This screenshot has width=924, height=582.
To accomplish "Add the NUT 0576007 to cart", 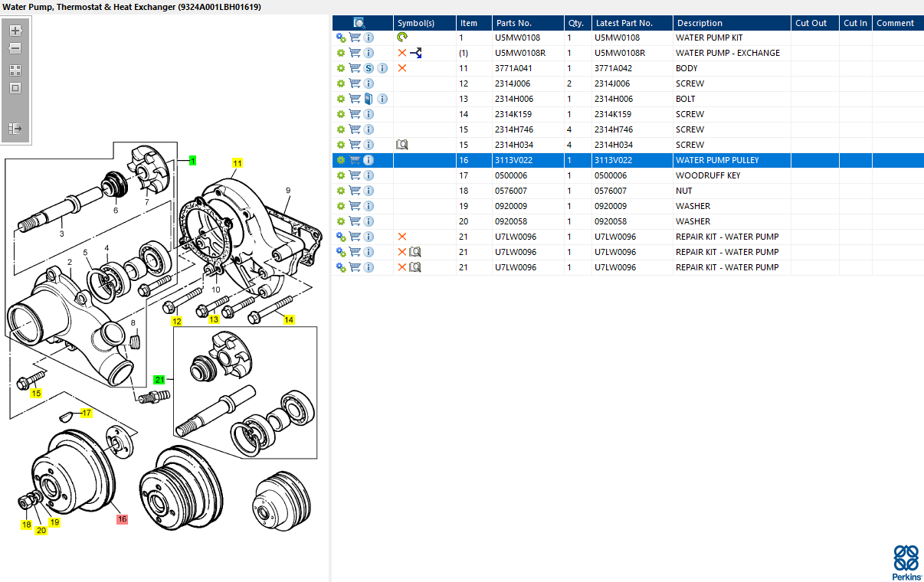I will pos(355,191).
